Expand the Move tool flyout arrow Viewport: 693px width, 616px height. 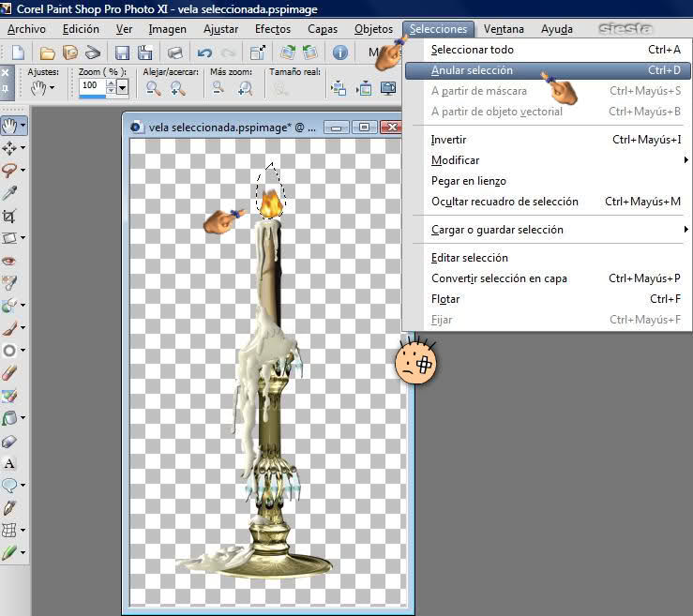click(x=23, y=147)
